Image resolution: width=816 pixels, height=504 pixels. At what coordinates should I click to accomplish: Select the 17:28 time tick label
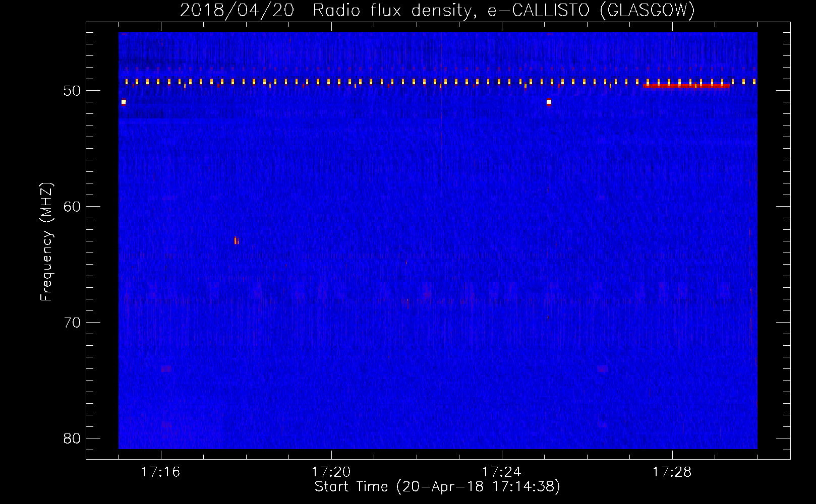(672, 472)
